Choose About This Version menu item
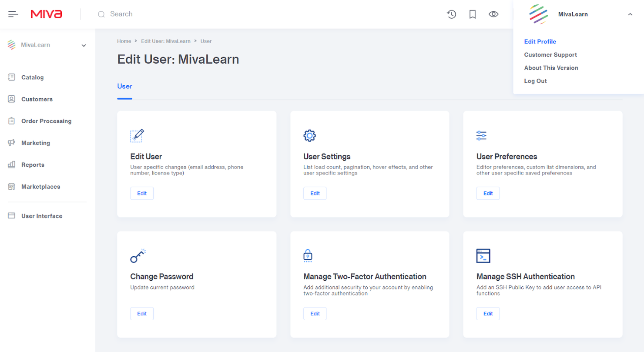Viewport: 644px width, 352px height. pos(551,68)
